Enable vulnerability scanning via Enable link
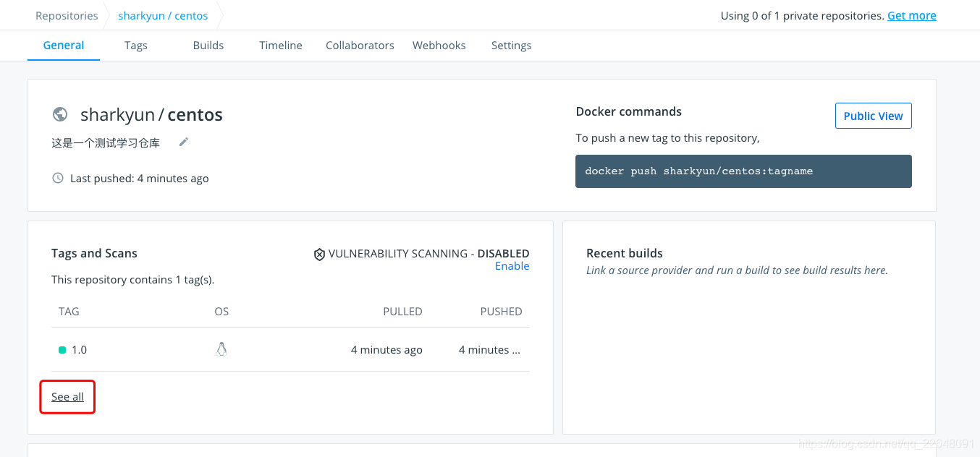This screenshot has height=457, width=980. point(512,266)
